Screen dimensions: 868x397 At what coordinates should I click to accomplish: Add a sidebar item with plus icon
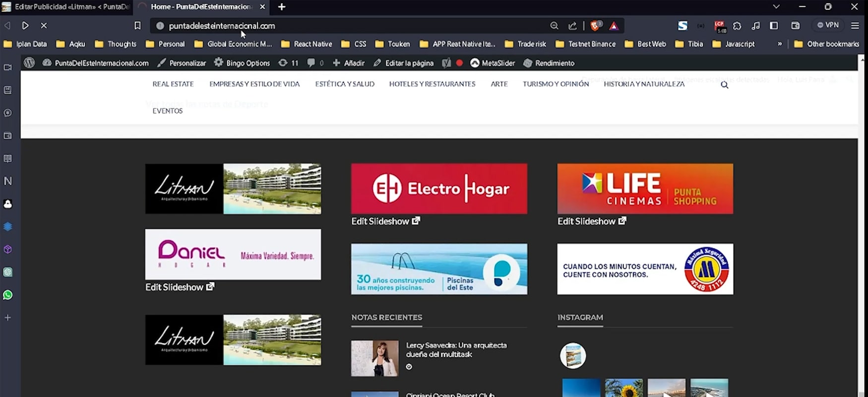point(8,318)
